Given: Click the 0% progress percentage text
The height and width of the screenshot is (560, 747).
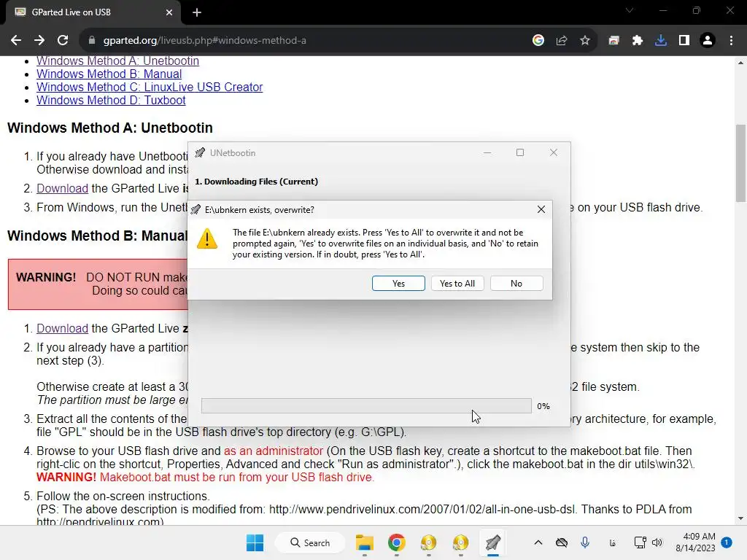Looking at the screenshot, I should pos(543,406).
